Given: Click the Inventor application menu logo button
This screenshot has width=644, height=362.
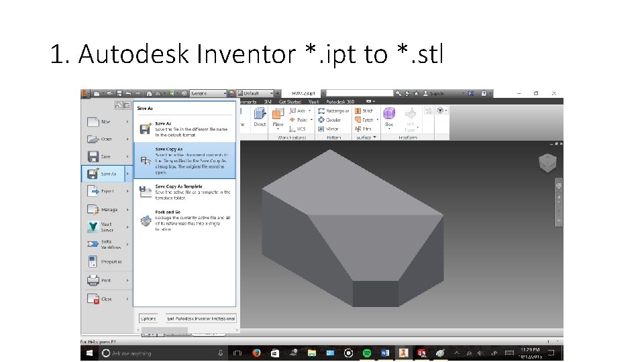Looking at the screenshot, I should click(85, 94).
